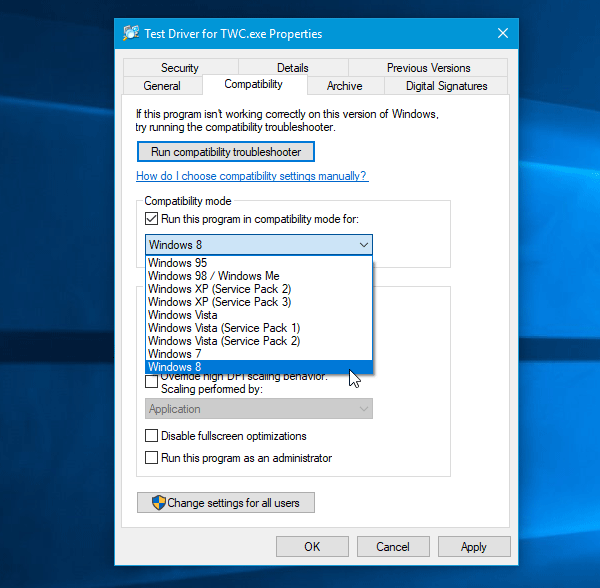Select highlighted Windows 8 list entry
The image size is (600, 588).
tap(259, 367)
